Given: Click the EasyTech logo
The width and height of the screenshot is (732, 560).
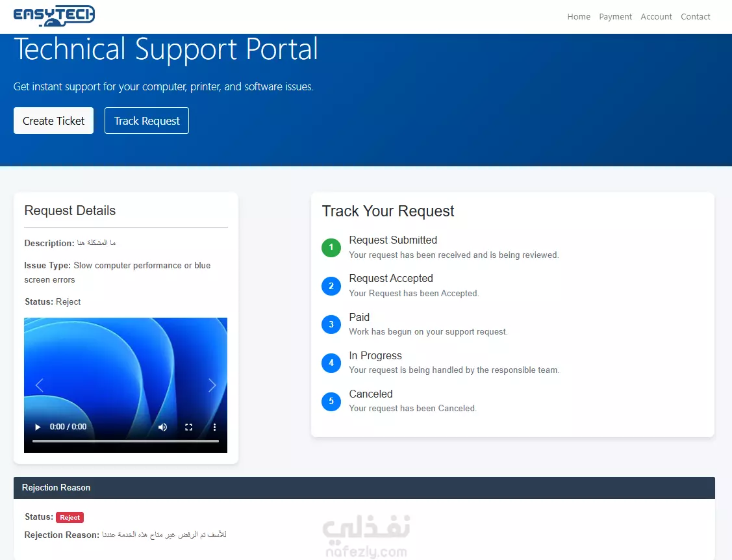Looking at the screenshot, I should [x=54, y=16].
